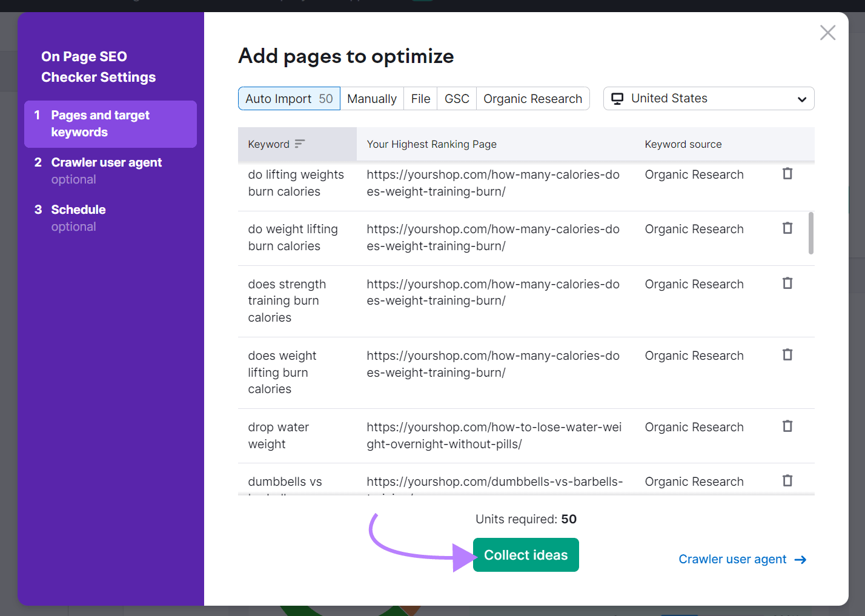Select the Organic Research import tab

pyautogui.click(x=532, y=98)
